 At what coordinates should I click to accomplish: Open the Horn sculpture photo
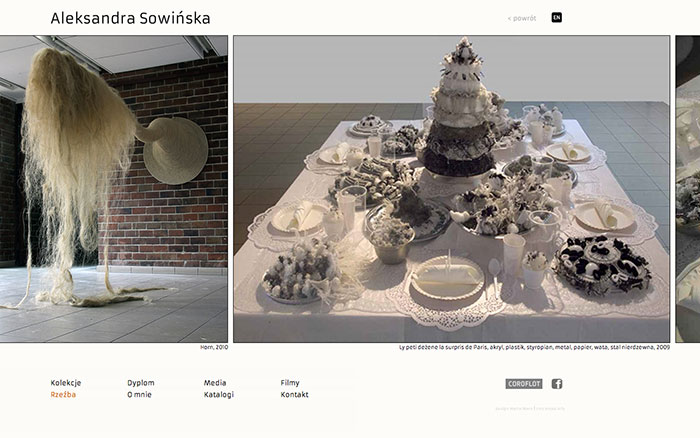[113, 189]
